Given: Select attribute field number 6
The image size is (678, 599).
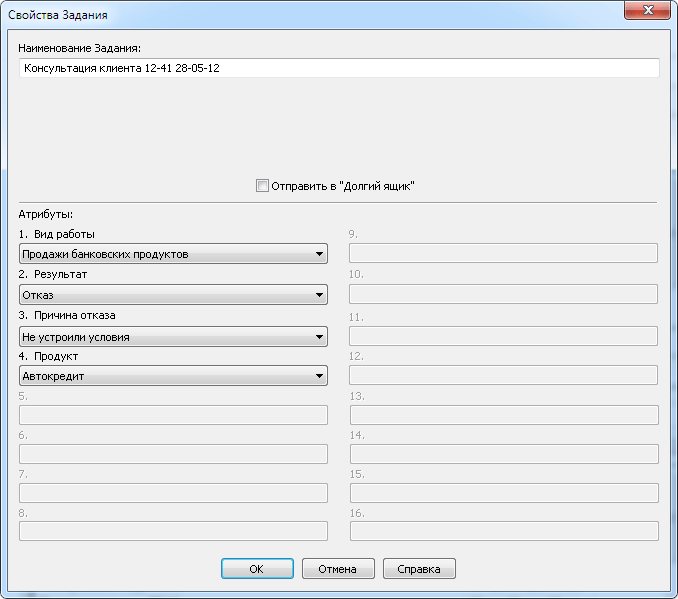Looking at the screenshot, I should tap(173, 454).
